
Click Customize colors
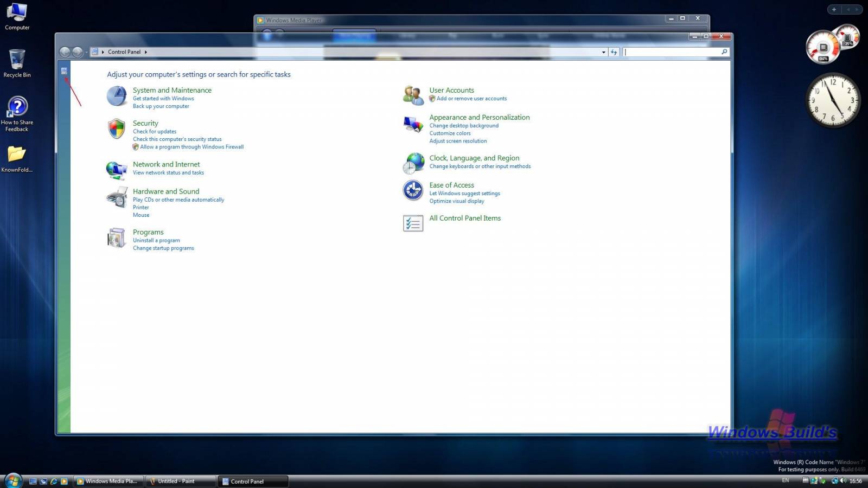(450, 133)
